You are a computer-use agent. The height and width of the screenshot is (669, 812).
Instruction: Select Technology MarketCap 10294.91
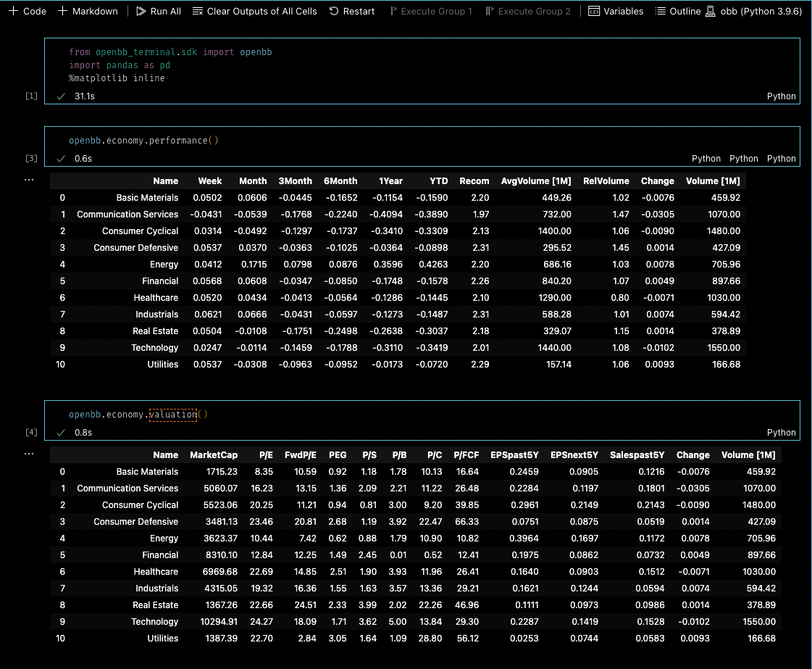click(x=219, y=621)
